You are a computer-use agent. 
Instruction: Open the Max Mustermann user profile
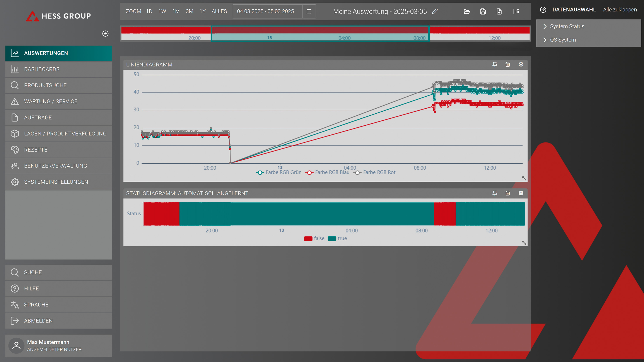[x=58, y=346]
